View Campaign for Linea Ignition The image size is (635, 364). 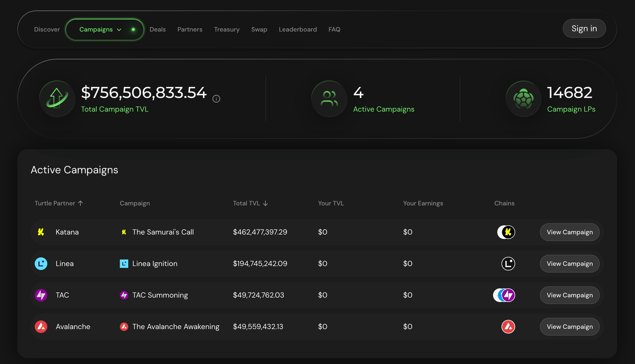pyautogui.click(x=570, y=263)
